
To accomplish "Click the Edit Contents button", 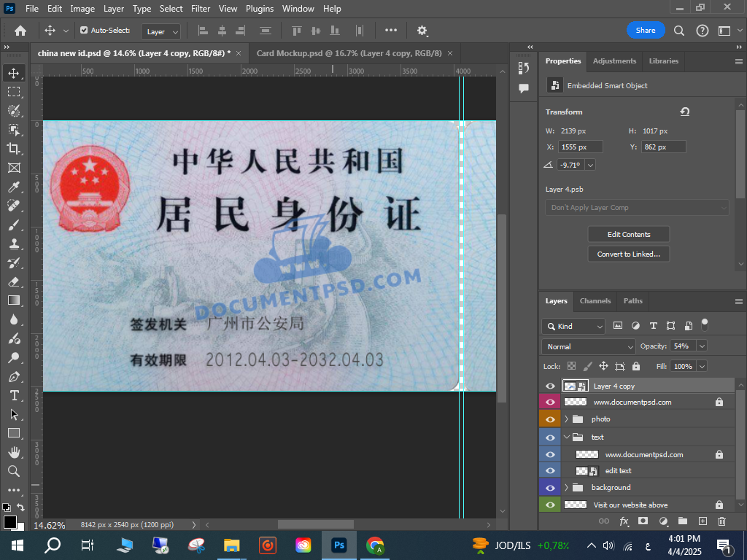I will (628, 234).
